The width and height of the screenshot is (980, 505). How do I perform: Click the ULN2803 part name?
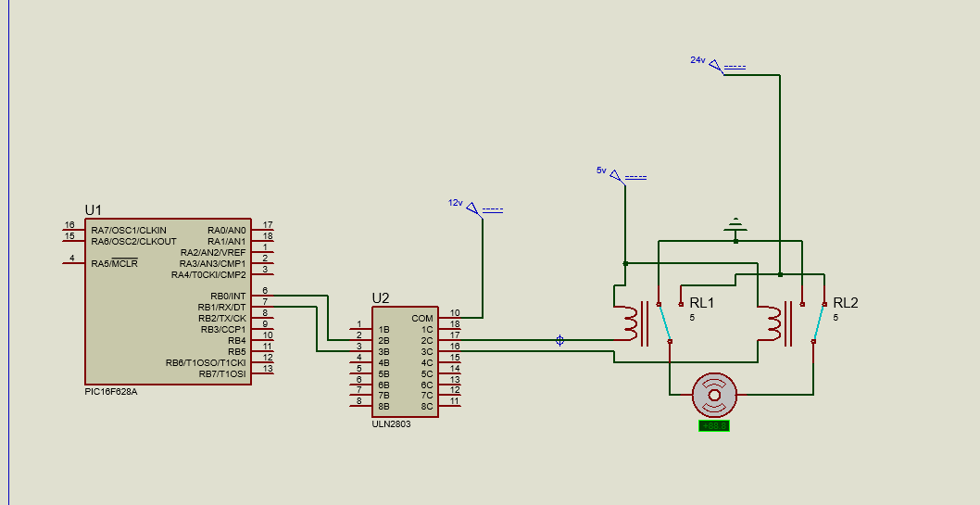(x=391, y=423)
